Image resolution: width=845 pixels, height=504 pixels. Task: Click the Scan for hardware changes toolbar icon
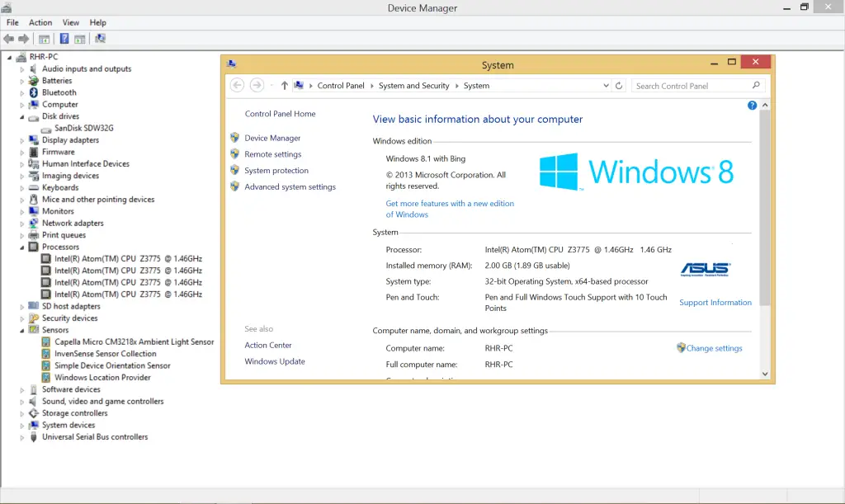click(x=100, y=39)
